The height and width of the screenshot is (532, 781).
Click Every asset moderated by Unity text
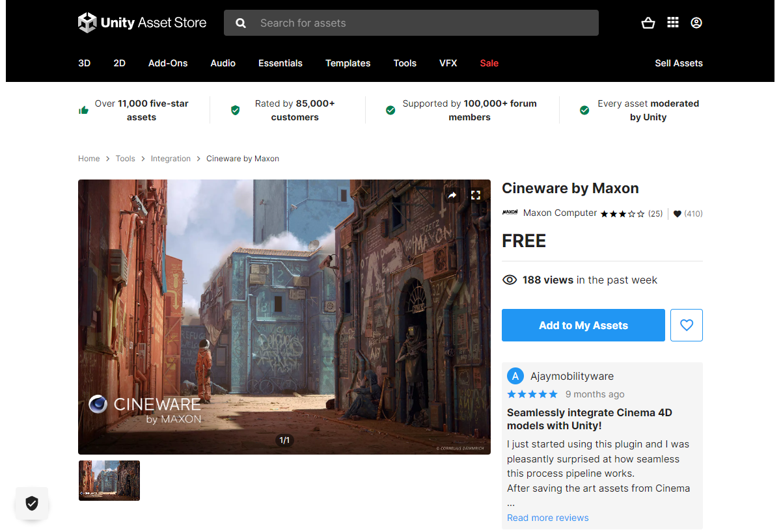[648, 111]
